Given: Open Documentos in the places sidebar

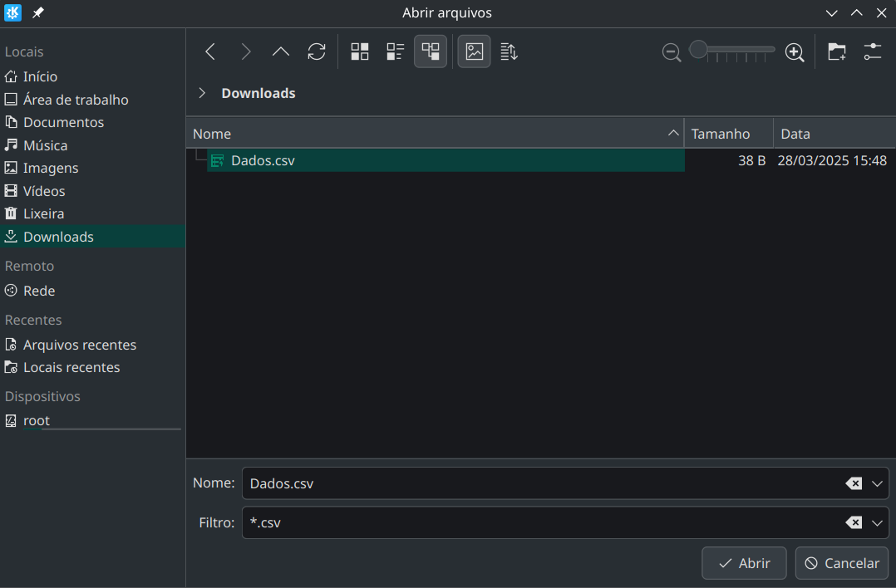Looking at the screenshot, I should tap(63, 122).
